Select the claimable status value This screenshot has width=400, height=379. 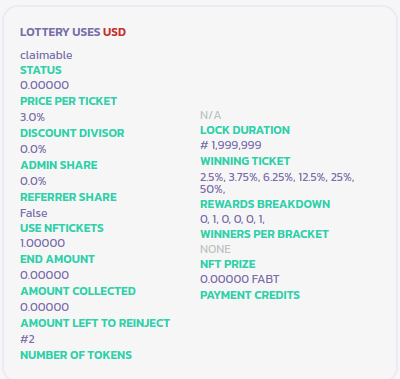pos(46,55)
